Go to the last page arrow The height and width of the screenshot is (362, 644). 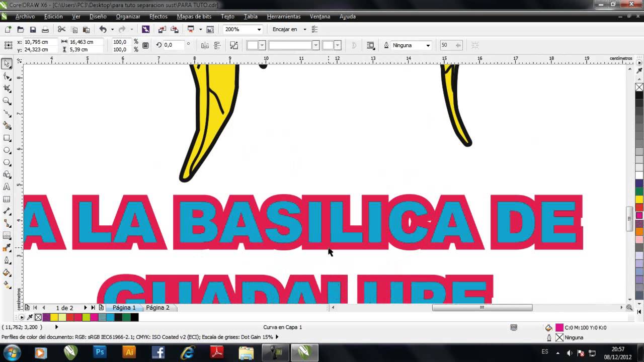(x=93, y=308)
